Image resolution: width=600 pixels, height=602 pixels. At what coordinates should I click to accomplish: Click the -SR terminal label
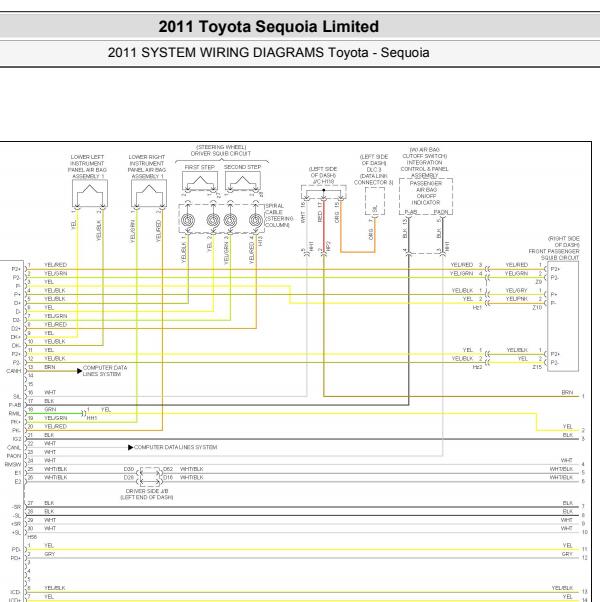(x=16, y=507)
